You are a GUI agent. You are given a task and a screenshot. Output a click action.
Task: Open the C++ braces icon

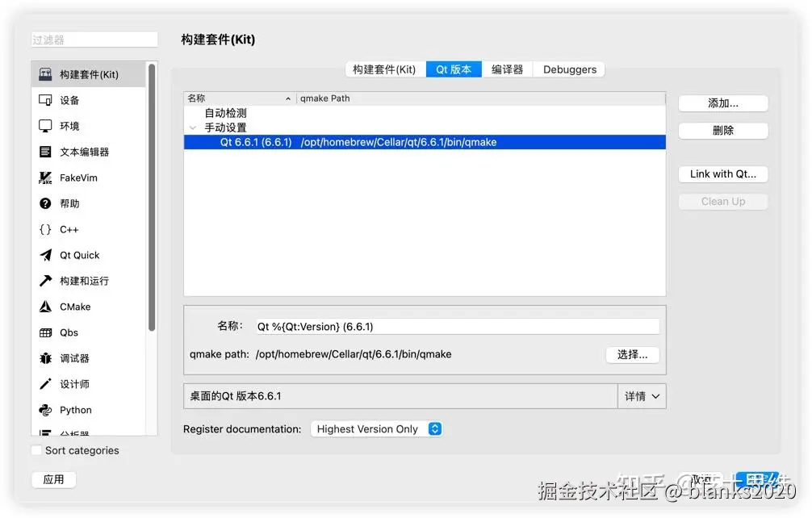[x=45, y=229]
